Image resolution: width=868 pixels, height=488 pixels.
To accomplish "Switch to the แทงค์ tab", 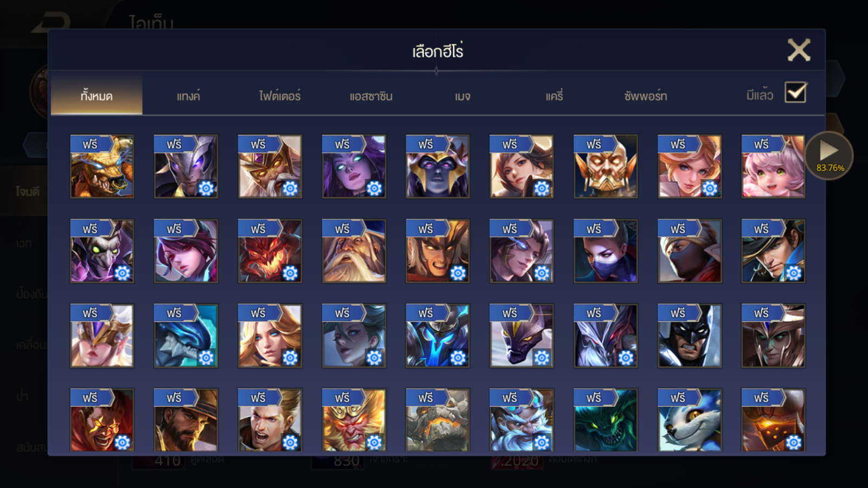I will pyautogui.click(x=188, y=96).
